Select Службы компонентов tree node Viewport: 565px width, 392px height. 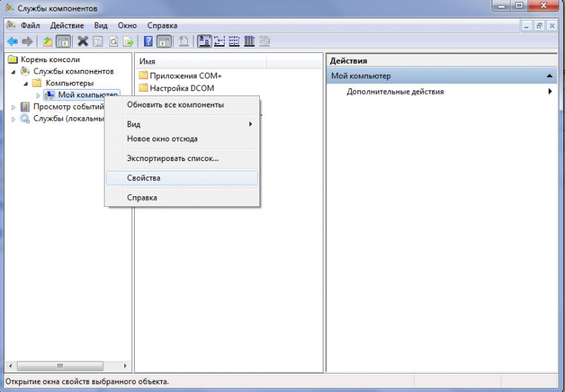coord(73,71)
